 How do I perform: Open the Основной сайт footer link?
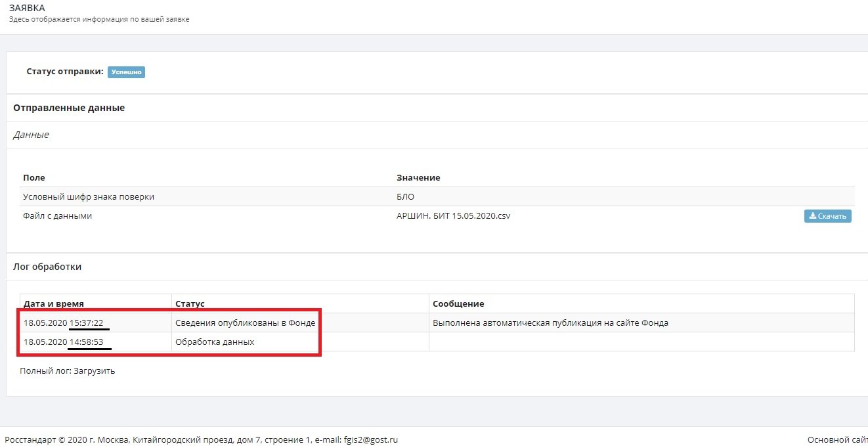[x=837, y=440]
